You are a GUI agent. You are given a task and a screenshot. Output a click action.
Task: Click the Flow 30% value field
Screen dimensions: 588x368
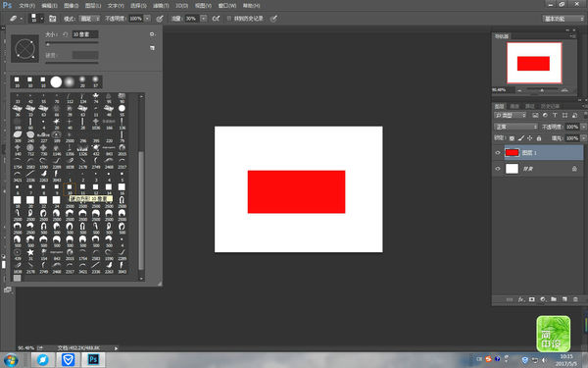point(192,19)
